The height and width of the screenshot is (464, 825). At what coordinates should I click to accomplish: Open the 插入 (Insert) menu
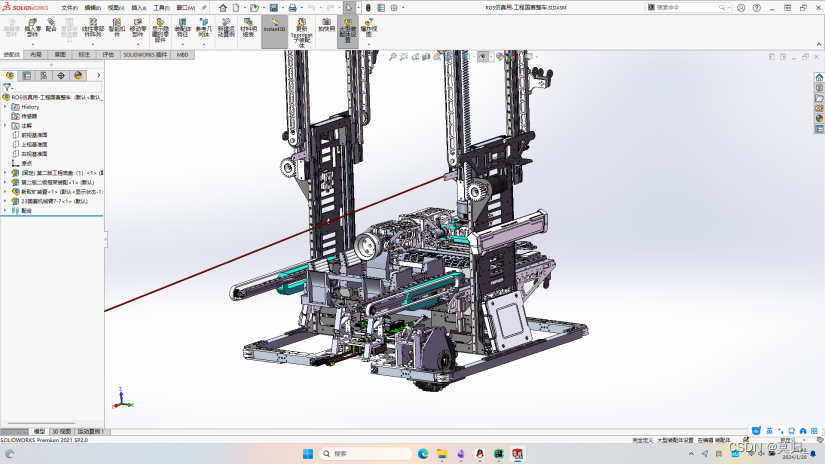[x=139, y=8]
